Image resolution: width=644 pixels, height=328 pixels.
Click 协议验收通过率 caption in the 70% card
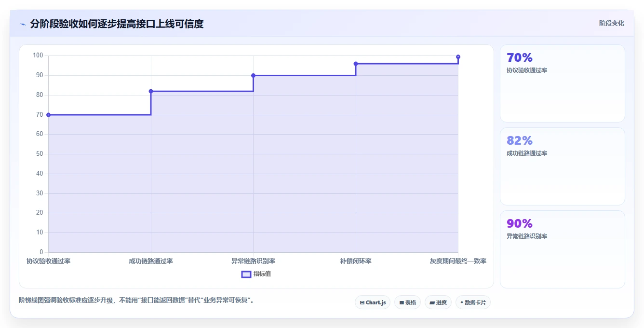tap(527, 70)
